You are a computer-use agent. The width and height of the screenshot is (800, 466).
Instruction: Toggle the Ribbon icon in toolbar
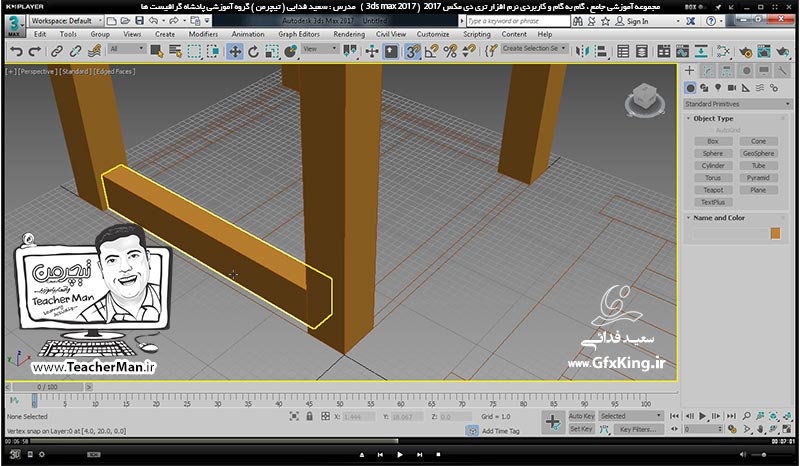tap(664, 51)
